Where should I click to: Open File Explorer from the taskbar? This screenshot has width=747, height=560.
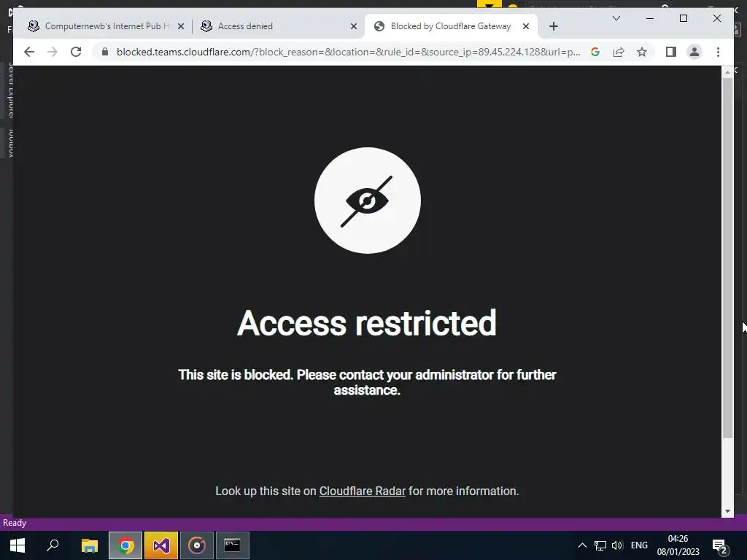point(90,545)
